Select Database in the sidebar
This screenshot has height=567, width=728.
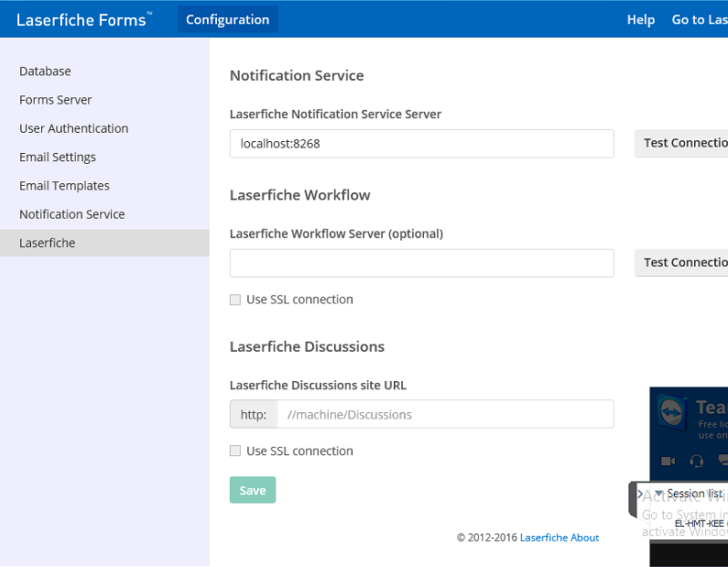45,71
